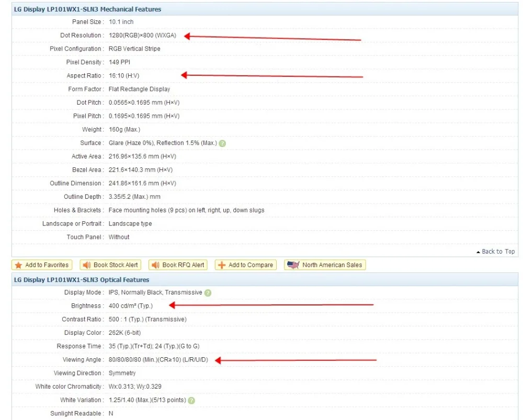The height and width of the screenshot is (420, 523).
Task: Select the active area 216.96×135.6 mm value
Action: pos(142,156)
